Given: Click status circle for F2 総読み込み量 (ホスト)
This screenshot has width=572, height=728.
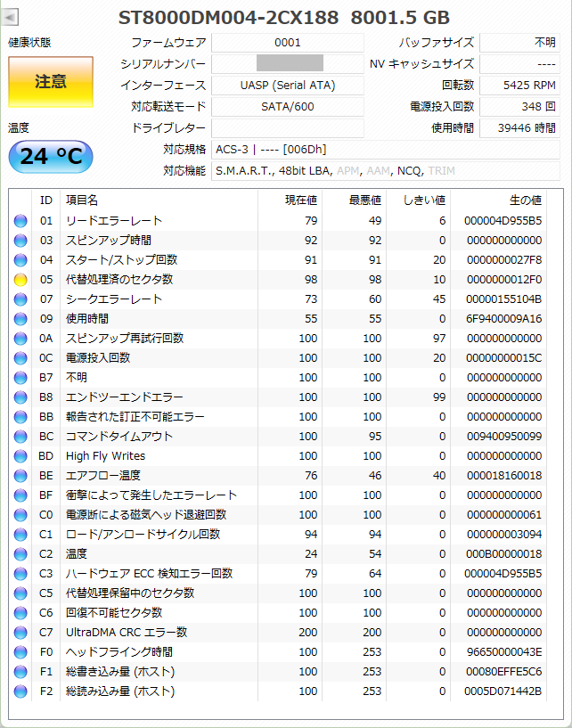Looking at the screenshot, I should coord(20,691).
